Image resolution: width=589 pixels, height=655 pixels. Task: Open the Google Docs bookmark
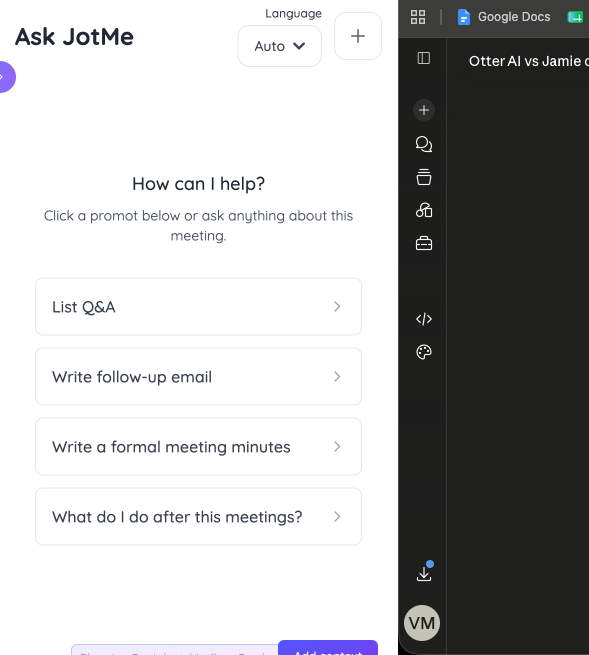click(504, 17)
